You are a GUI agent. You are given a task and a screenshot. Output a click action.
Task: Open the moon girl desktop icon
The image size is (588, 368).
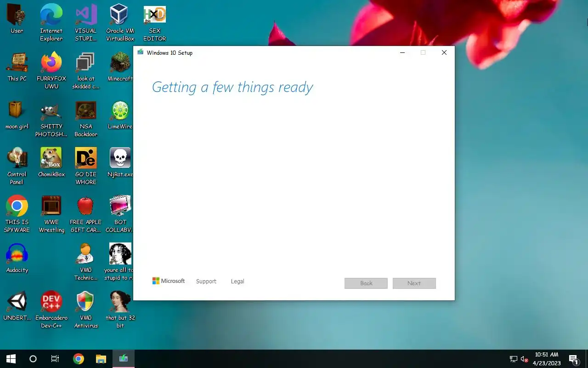coord(17,115)
